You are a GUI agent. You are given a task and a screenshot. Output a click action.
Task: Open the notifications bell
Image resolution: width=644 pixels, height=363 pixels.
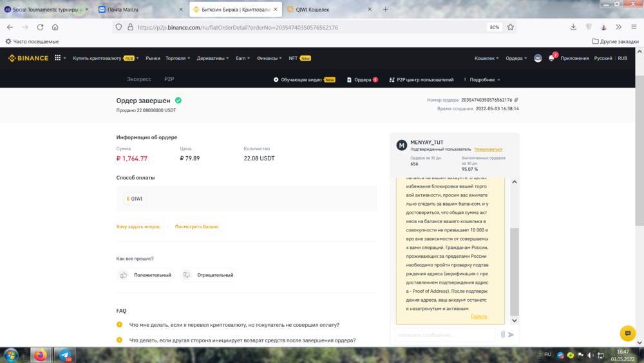point(551,58)
